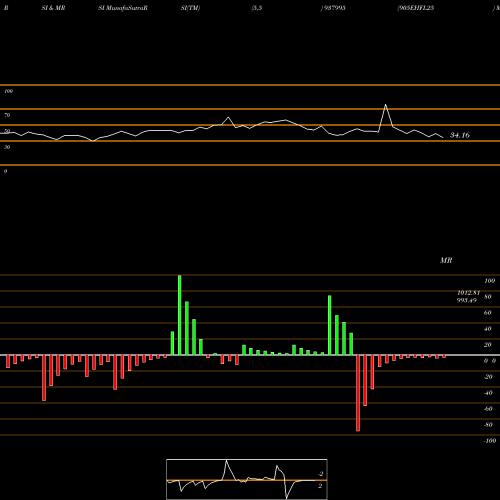Click the RSI axis label 100
The width and height of the screenshot is (500, 500).
pos(8,91)
